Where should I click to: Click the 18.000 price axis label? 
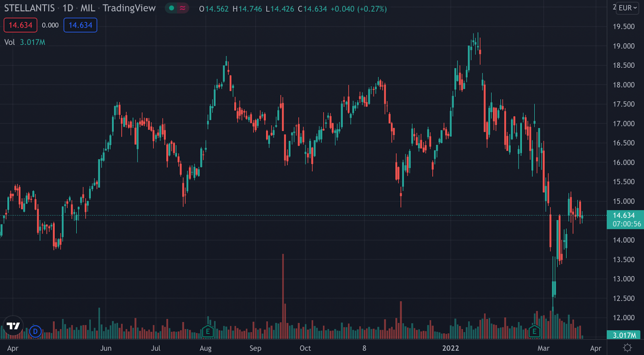(623, 85)
